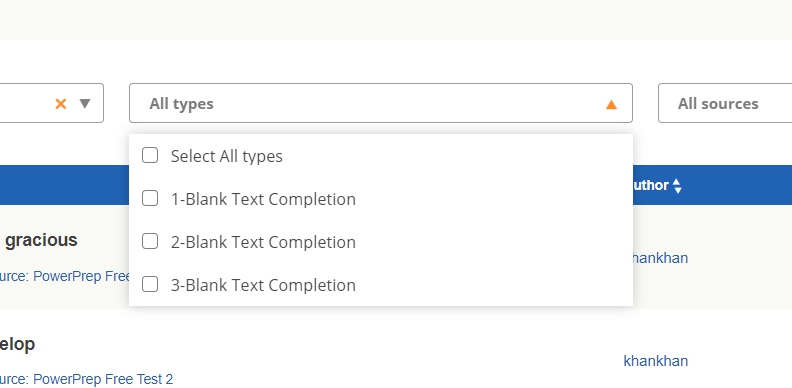The width and height of the screenshot is (792, 388).
Task: Tick the 1-Blank Text Completion checkbox
Action: (150, 198)
